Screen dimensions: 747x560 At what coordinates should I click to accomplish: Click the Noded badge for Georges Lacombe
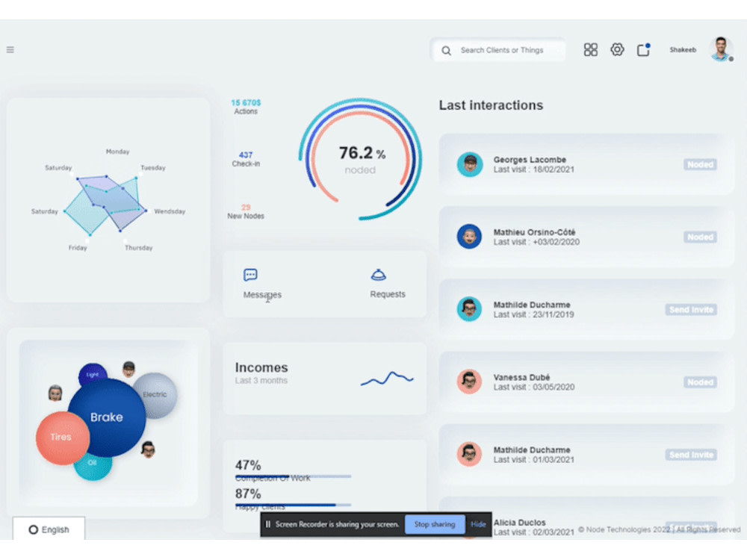coord(701,165)
